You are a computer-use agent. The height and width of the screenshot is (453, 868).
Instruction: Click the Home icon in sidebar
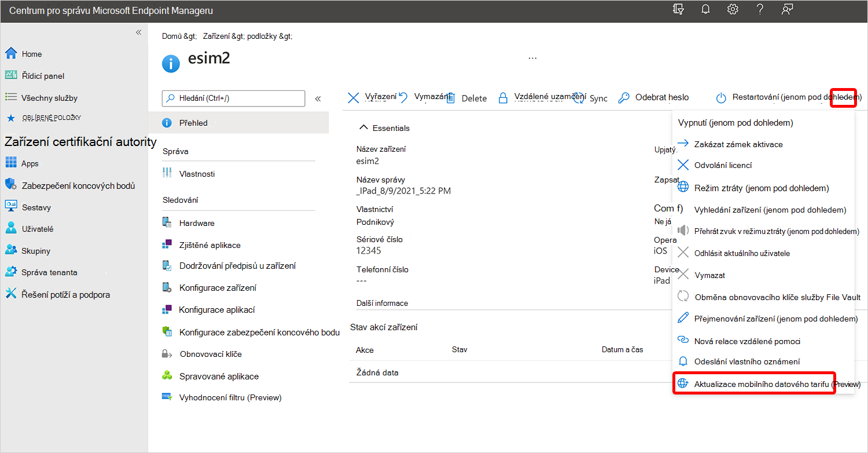11,54
